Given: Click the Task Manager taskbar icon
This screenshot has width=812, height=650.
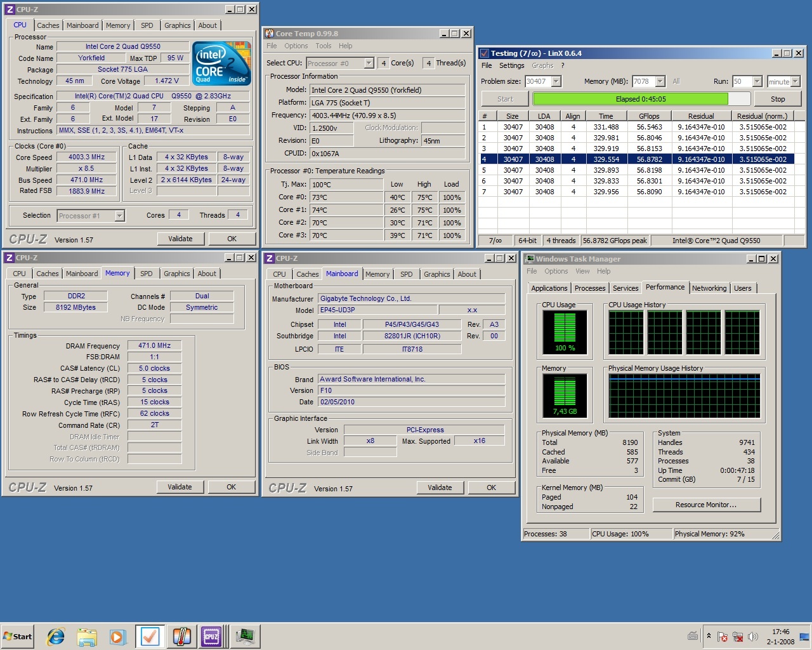Looking at the screenshot, I should [x=245, y=636].
